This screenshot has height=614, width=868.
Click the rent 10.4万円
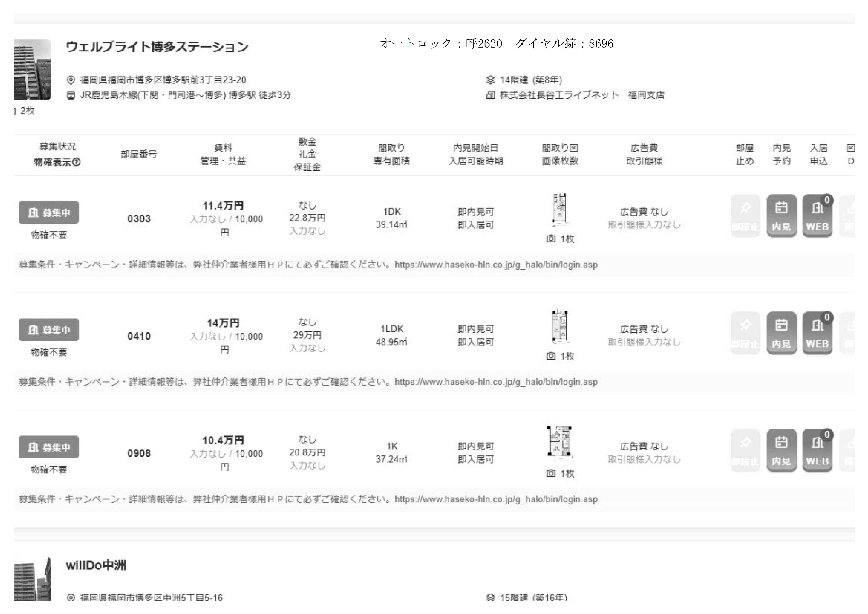tap(223, 440)
